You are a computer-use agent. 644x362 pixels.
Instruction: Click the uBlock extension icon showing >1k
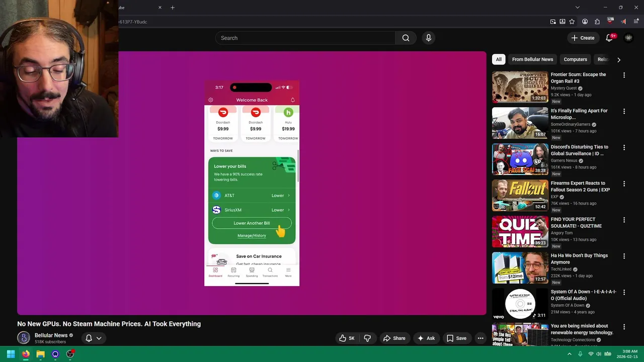pyautogui.click(x=610, y=21)
